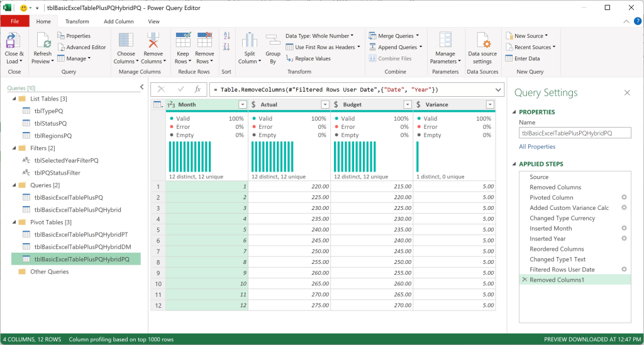The height and width of the screenshot is (345, 644).
Task: Select the Home tab
Action: point(43,21)
